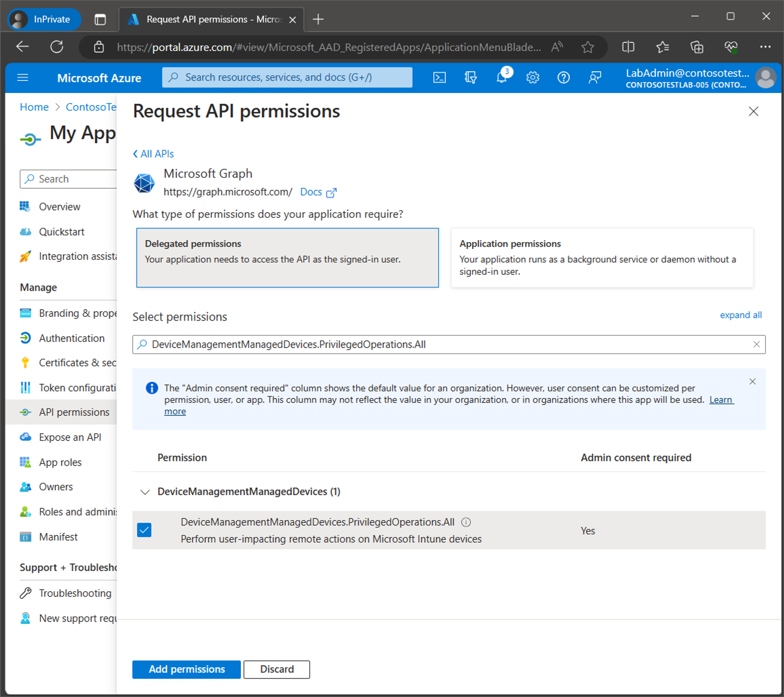Add this page to favorites star
Image resolution: width=784 pixels, height=697 pixels.
click(x=587, y=47)
